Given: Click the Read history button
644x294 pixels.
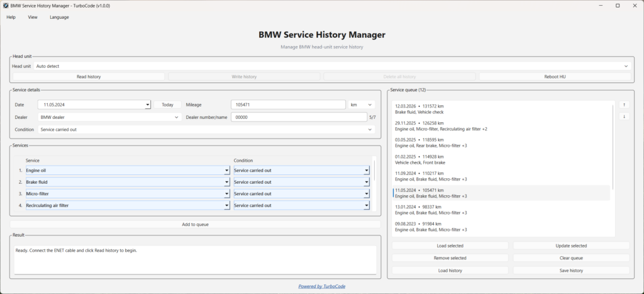Looking at the screenshot, I should click(x=89, y=76).
